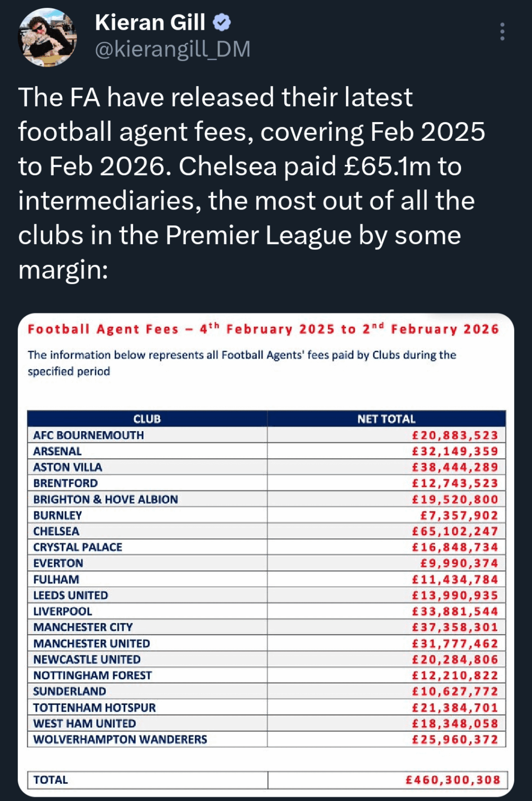Select the NET TOTAL column header
Viewport: 532px width, 801px height.
pos(386,418)
